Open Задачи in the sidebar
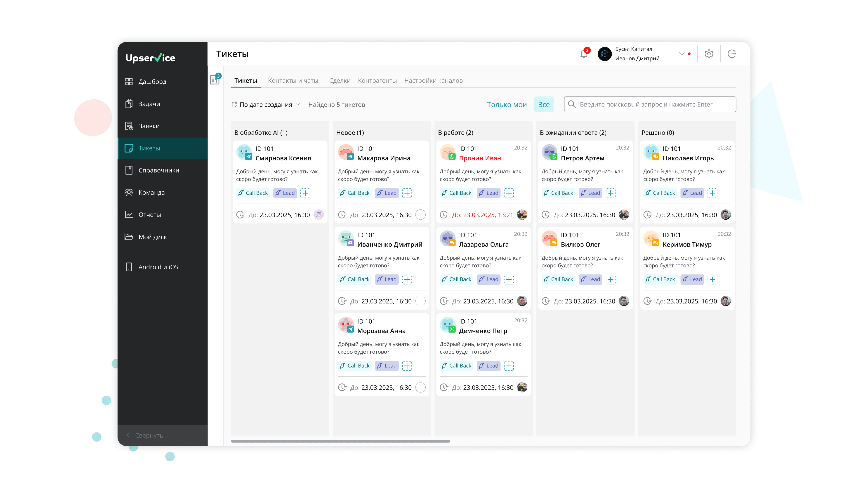The image size is (868, 488). (x=163, y=104)
